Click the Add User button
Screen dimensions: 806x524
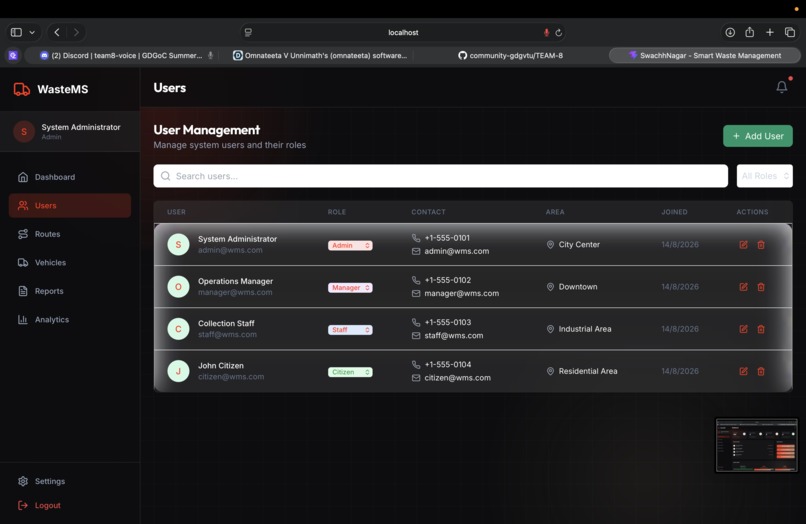(x=758, y=136)
